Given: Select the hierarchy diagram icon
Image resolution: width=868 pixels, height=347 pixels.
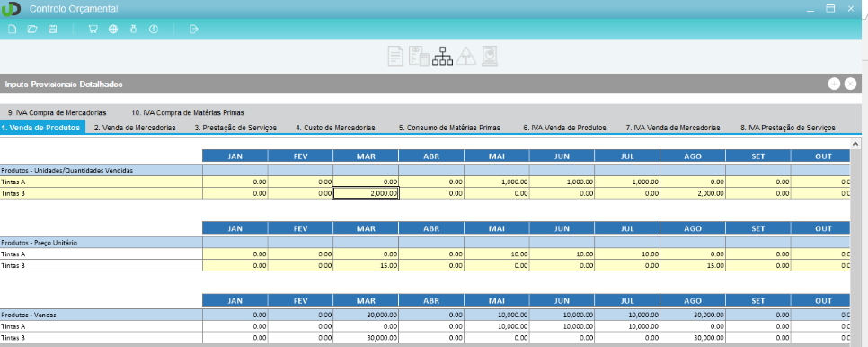Looking at the screenshot, I should (443, 56).
